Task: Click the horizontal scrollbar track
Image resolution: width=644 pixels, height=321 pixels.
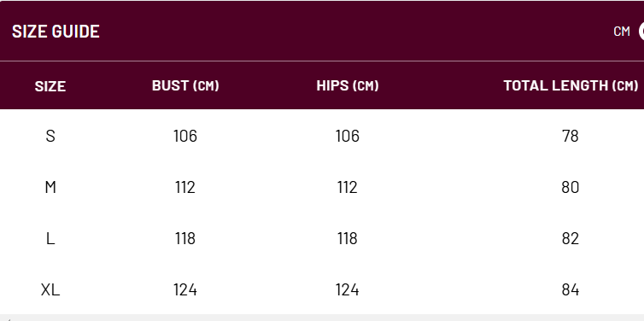Action: pos(322,318)
